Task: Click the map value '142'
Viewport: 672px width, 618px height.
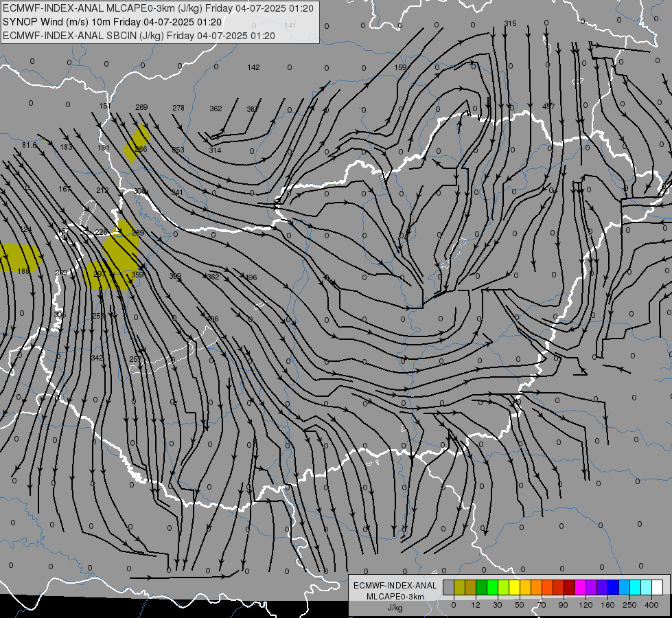Action: (x=254, y=67)
